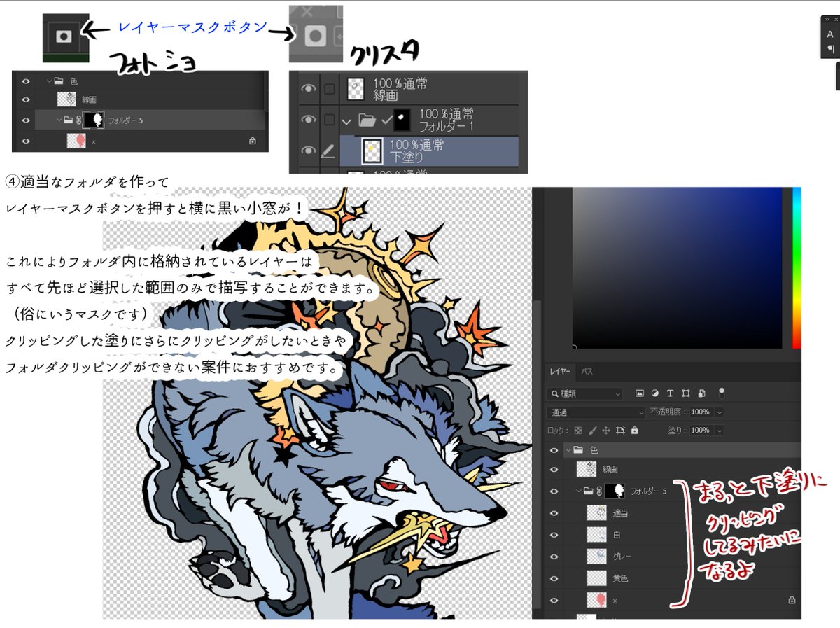Viewport: 840px width, 628px height.
Task: Hide the グレー layer
Action: click(x=554, y=557)
